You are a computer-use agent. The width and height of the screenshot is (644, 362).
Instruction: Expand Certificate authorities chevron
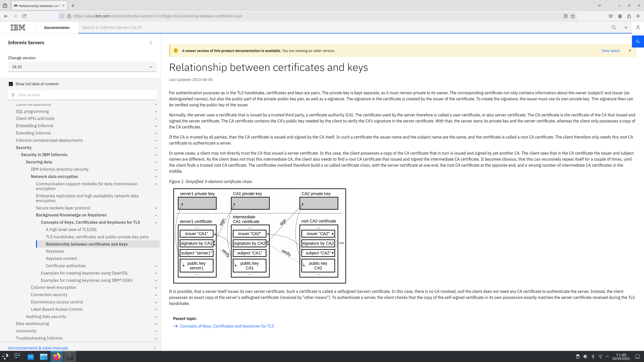(156, 266)
